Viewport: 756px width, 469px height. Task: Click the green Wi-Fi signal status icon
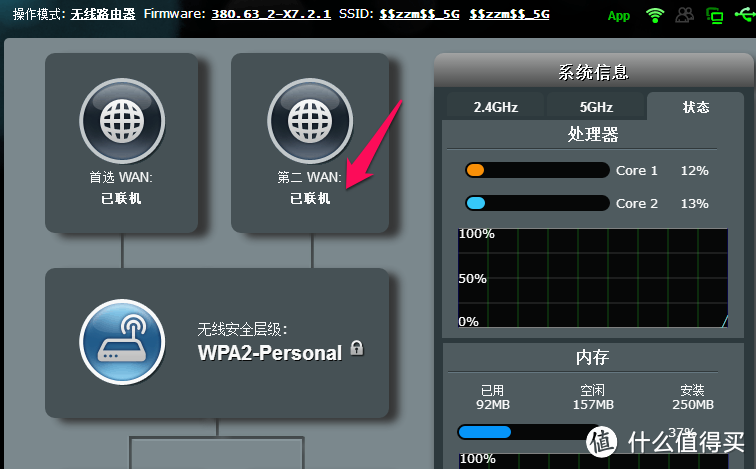(x=656, y=15)
